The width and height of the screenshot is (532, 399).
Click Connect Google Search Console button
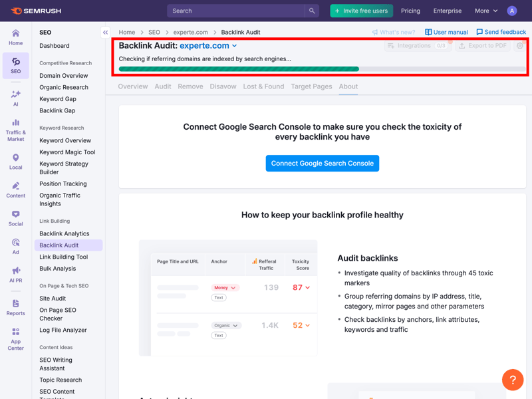click(323, 163)
